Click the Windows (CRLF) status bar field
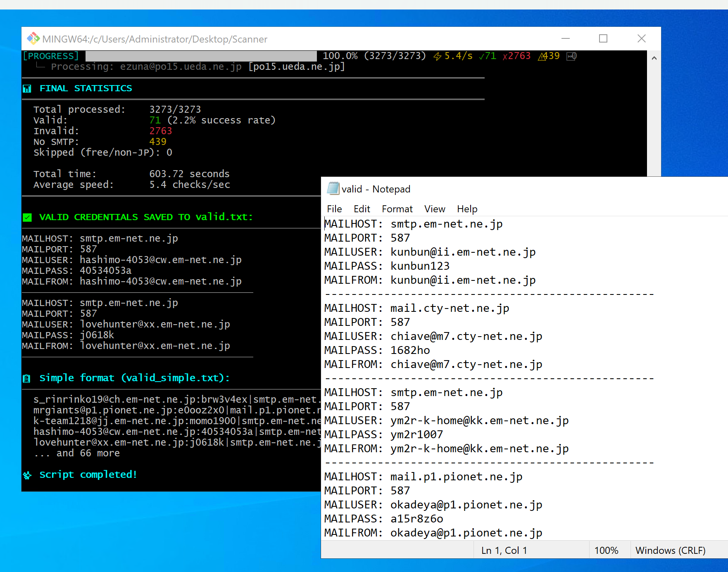728x572 pixels. point(670,551)
